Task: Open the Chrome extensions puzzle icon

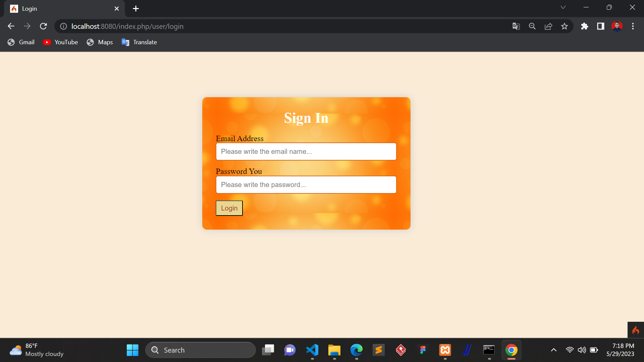Action: coord(585,26)
